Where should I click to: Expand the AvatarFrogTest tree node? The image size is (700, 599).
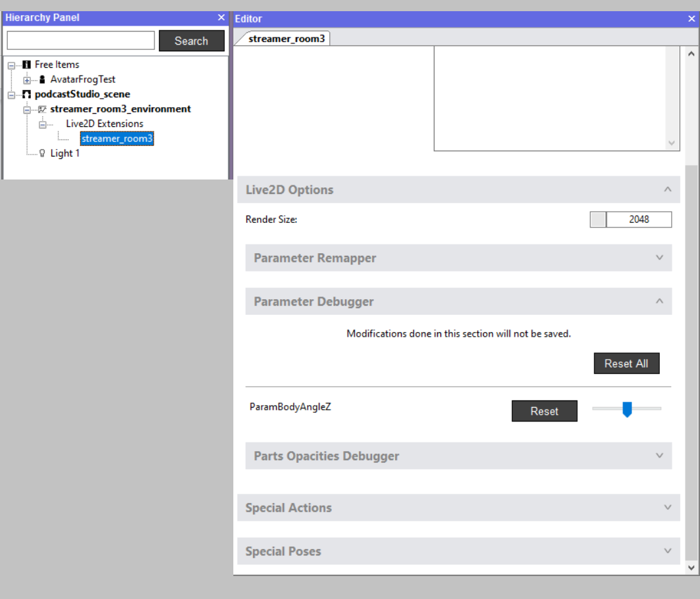point(27,80)
